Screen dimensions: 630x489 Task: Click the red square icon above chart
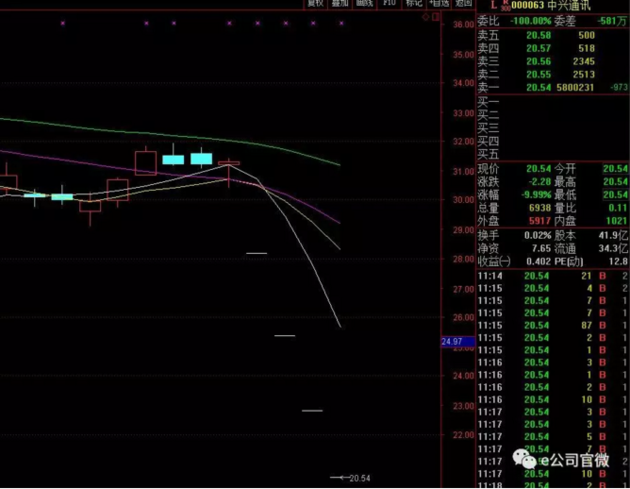[436, 17]
